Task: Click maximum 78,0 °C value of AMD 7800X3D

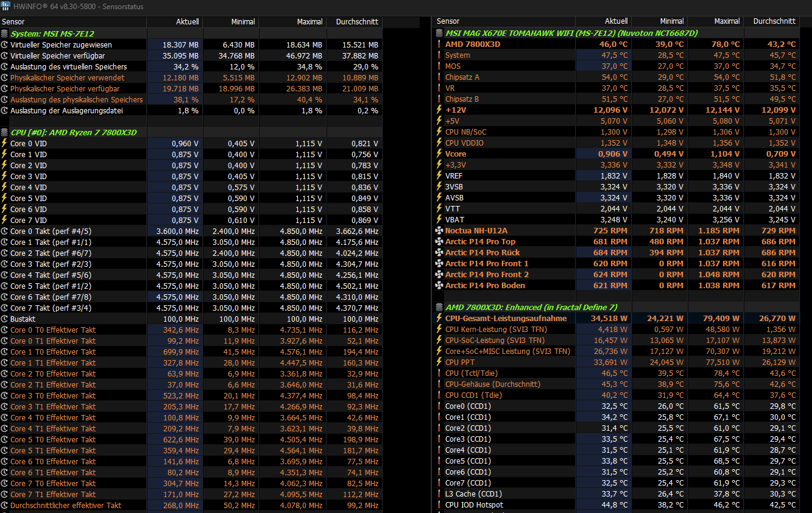Action: [725, 44]
